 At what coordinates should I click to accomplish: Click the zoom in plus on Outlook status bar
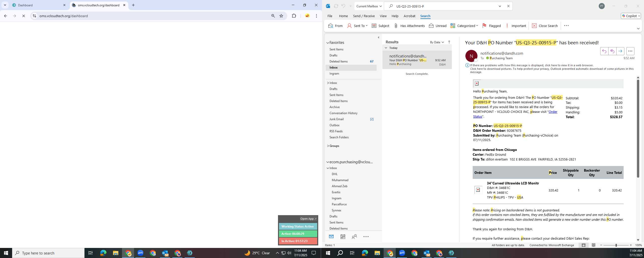[x=631, y=245]
